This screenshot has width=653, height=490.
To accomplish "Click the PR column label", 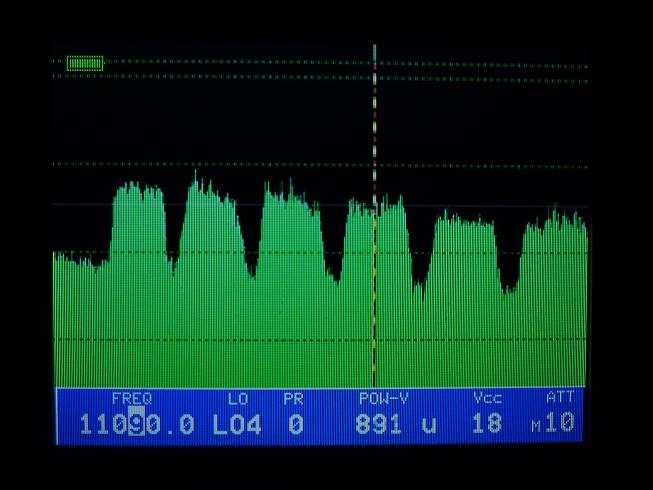I will click(293, 398).
